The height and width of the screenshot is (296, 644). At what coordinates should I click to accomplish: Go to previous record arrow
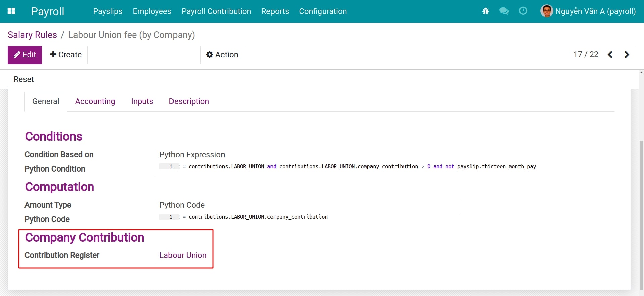[610, 55]
